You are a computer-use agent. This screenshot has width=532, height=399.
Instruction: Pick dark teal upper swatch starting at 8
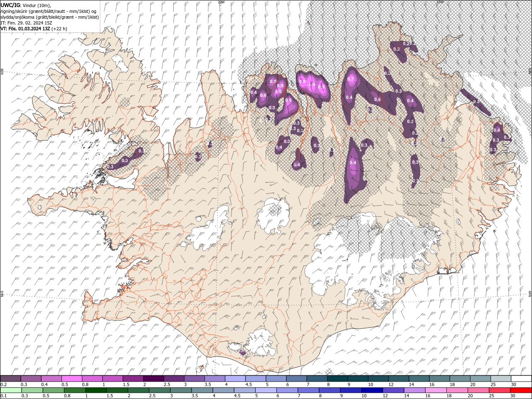pyautogui.click(x=337, y=379)
